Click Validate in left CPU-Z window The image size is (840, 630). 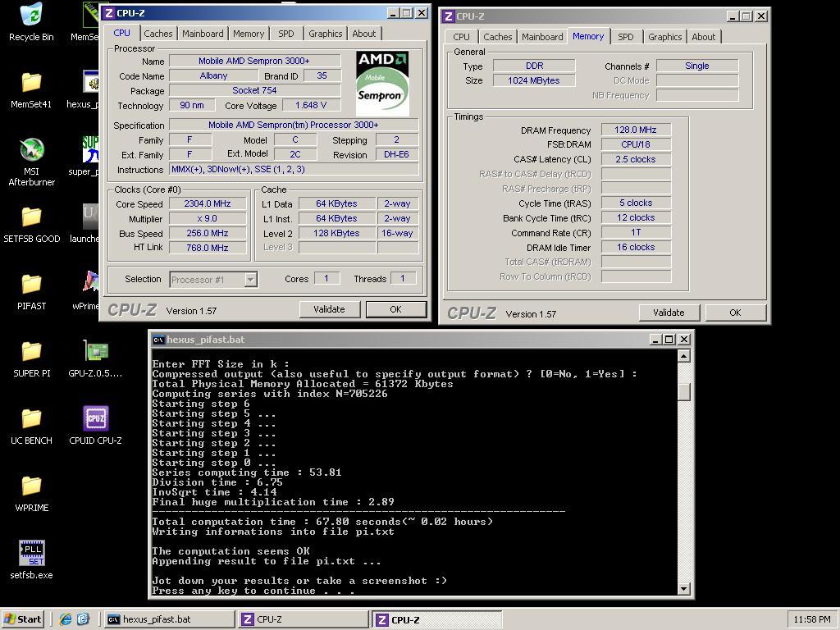coord(329,309)
